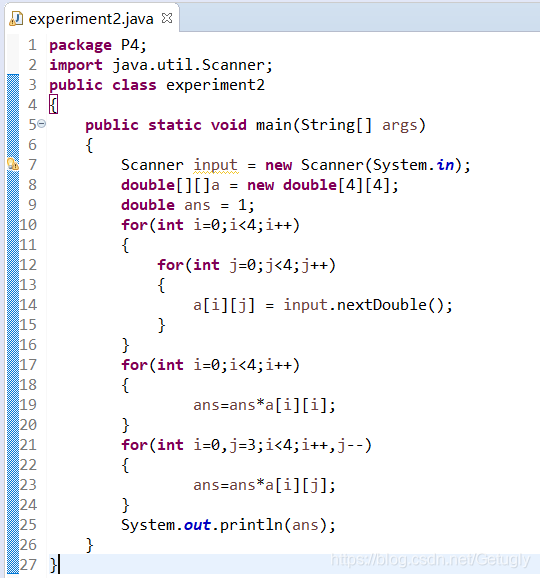Viewport: 540px width, 578px height.
Task: Click the 'package' keyword on line 1
Action: pos(80,46)
